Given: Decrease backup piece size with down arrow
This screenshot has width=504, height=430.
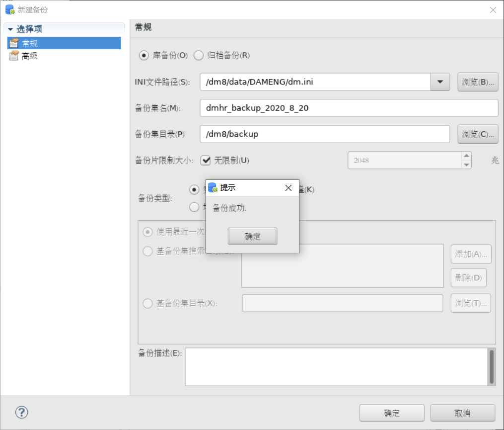Looking at the screenshot, I should tap(466, 165).
